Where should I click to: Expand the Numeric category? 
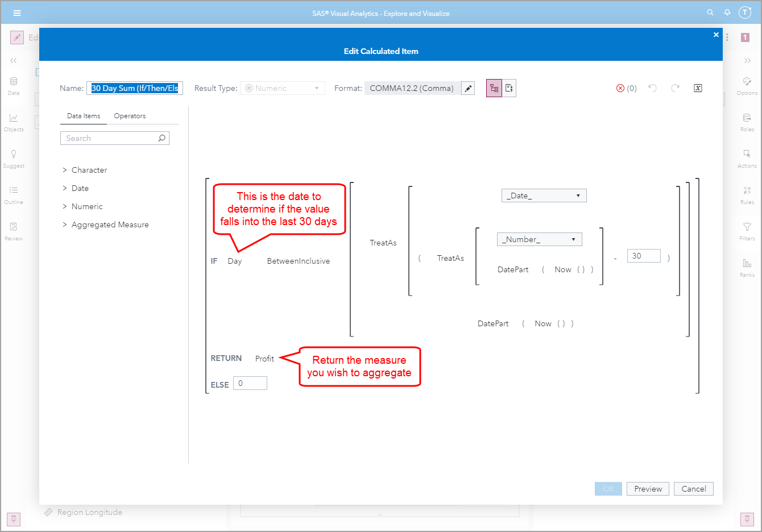pos(88,206)
